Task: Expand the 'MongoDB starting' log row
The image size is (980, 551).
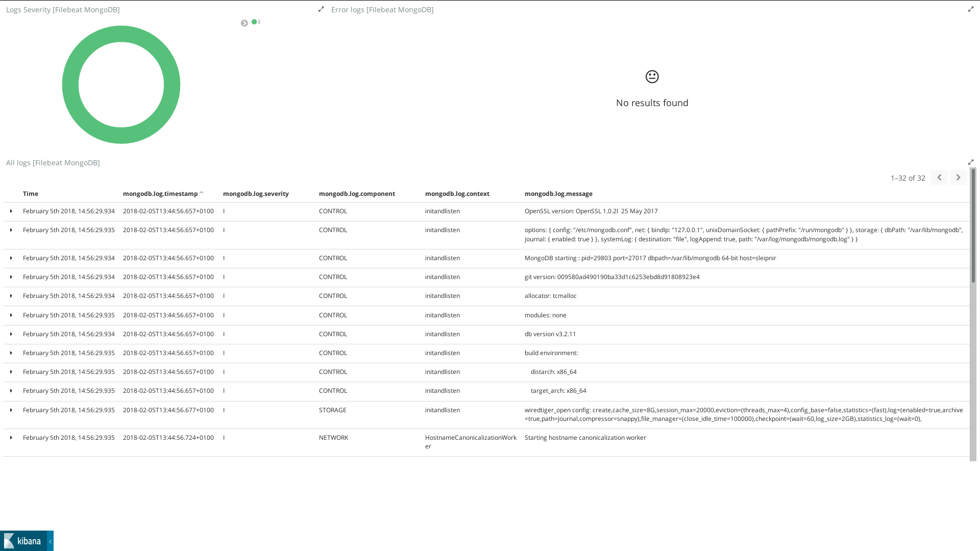Action: coord(11,258)
